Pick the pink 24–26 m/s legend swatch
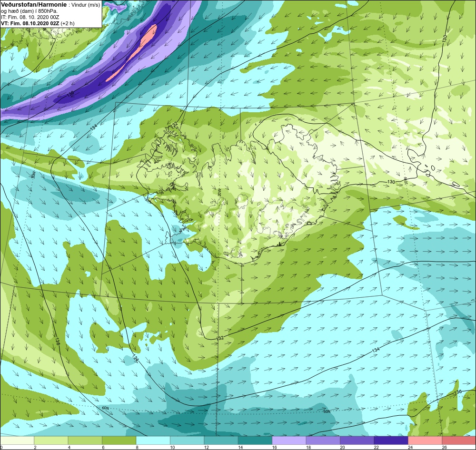Viewport: 476px width, 450px height. pyautogui.click(x=425, y=440)
